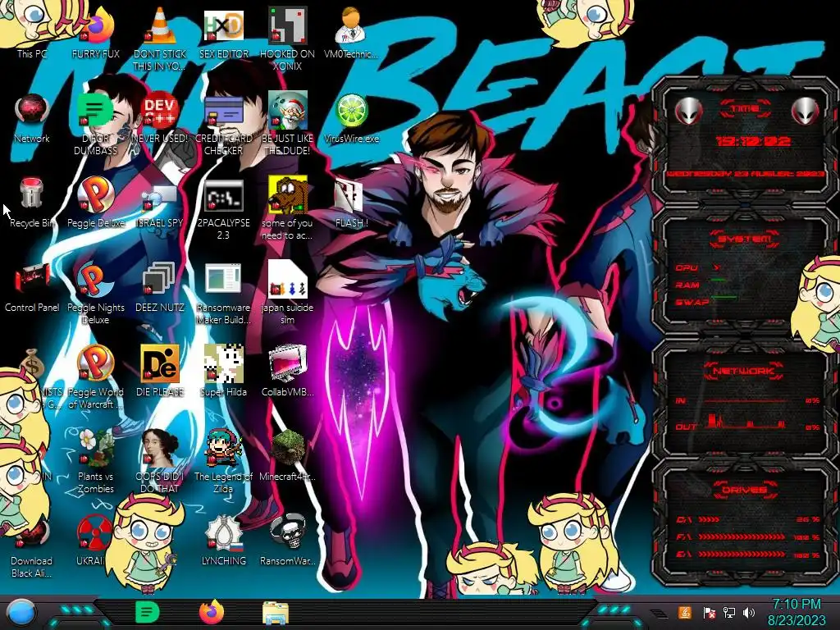Image resolution: width=840 pixels, height=630 pixels.
Task: Launch Plants vs Zombies
Action: 95,462
